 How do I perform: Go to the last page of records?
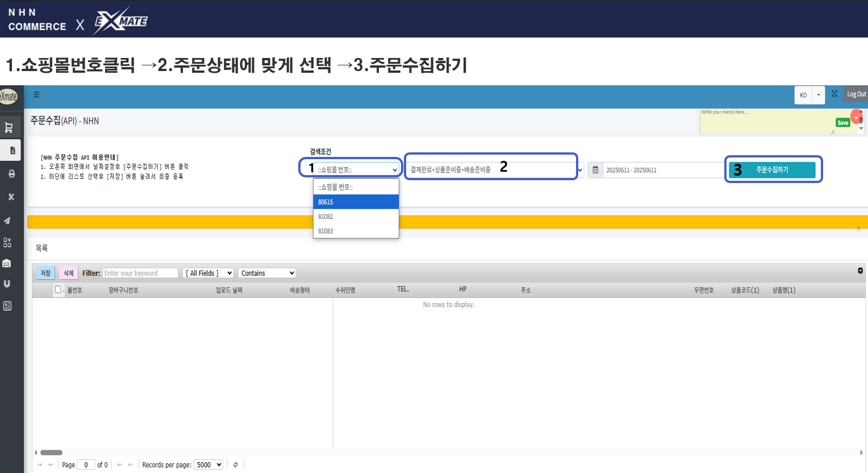point(130,465)
